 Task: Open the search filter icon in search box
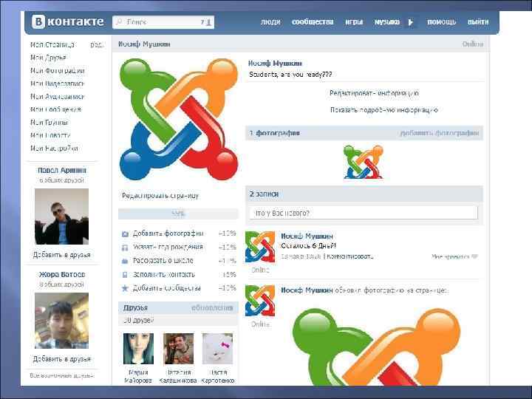[x=206, y=22]
